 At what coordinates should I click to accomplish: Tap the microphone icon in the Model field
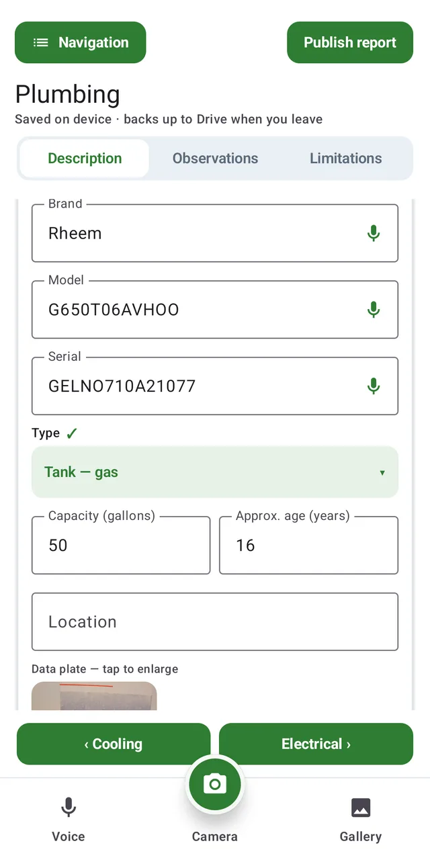tap(374, 310)
